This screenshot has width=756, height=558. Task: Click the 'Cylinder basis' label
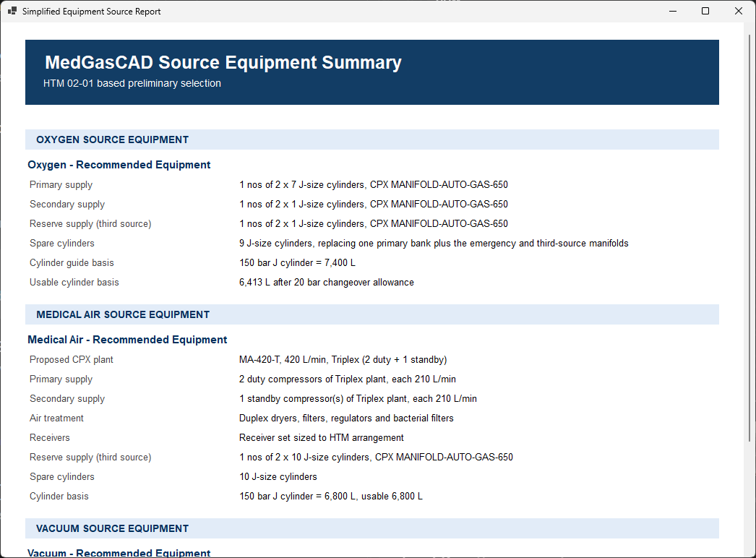click(x=59, y=497)
